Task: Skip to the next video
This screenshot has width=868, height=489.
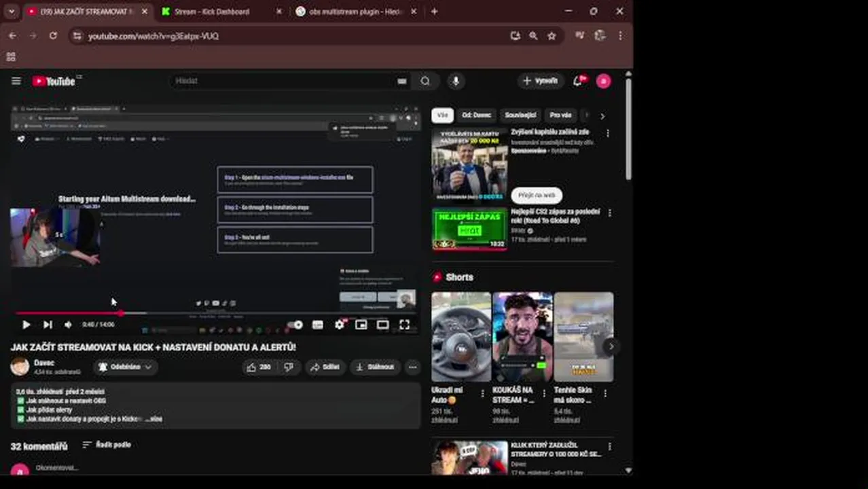Action: (x=48, y=325)
